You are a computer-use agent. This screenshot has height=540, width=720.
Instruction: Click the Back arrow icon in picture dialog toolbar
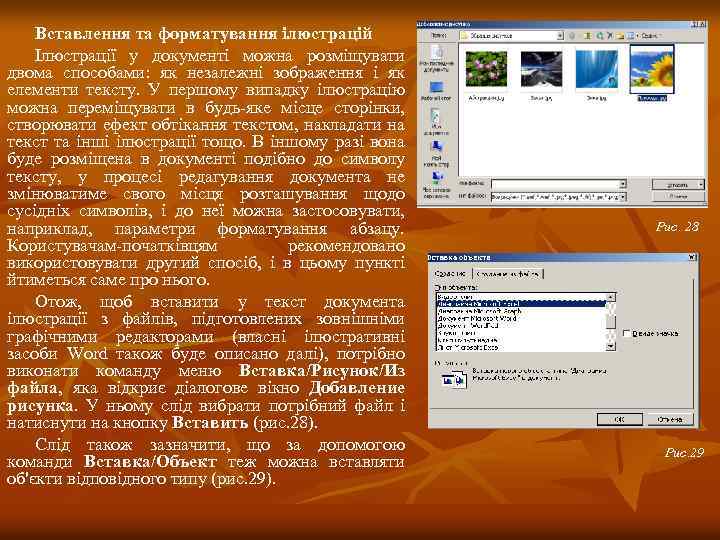tap(572, 35)
